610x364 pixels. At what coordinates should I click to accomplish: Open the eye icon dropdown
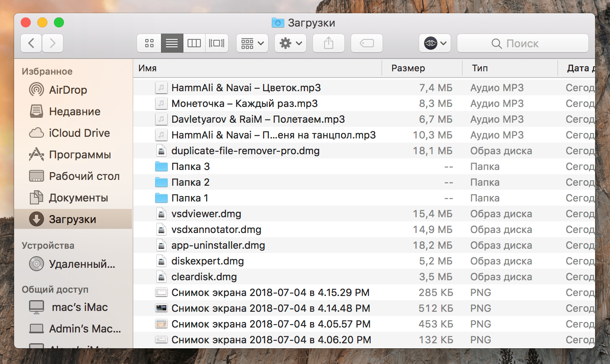click(435, 43)
